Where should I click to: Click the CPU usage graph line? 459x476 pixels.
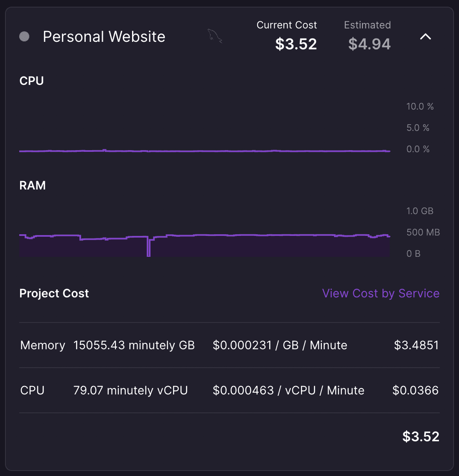tap(205, 151)
